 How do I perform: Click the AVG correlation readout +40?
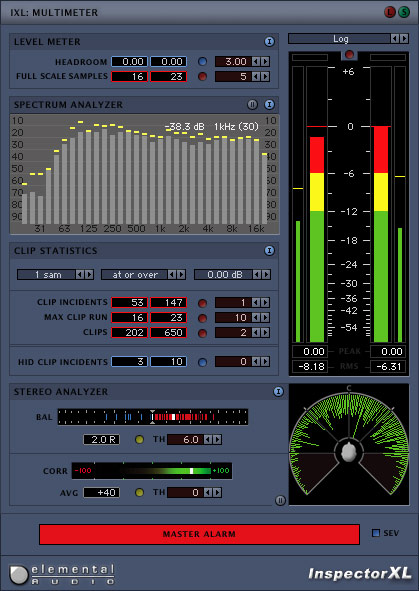(x=102, y=493)
